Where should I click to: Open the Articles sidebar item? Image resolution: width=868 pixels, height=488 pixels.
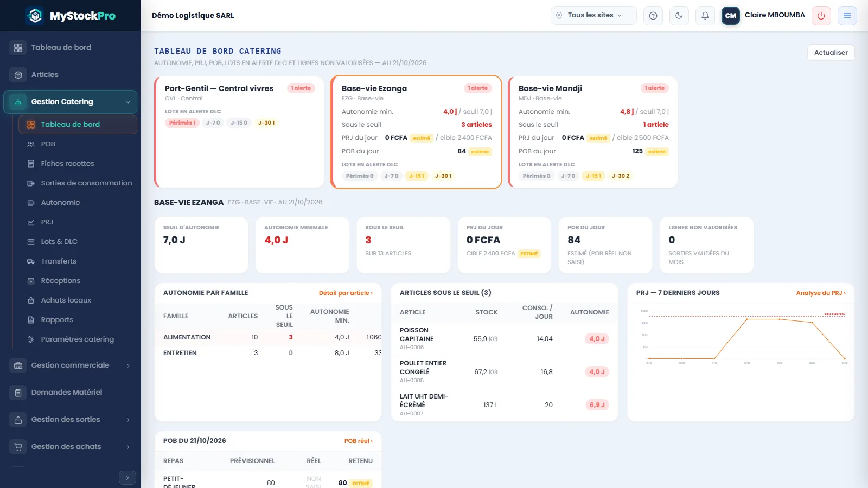(70, 75)
